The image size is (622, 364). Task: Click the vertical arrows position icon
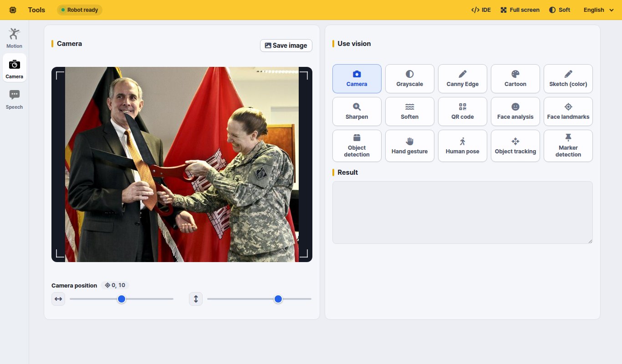pos(196,299)
